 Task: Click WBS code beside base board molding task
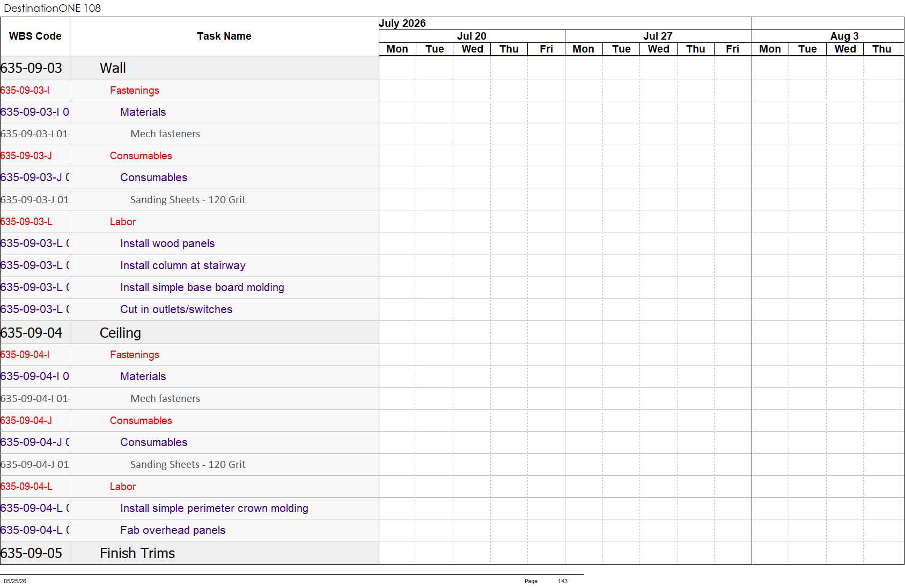34,287
